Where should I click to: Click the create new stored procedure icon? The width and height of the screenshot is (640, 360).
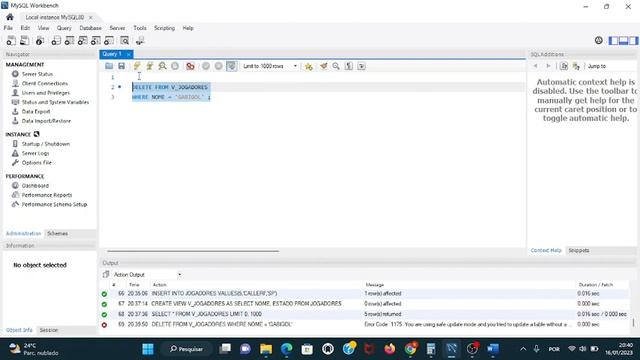pyautogui.click(x=96, y=41)
